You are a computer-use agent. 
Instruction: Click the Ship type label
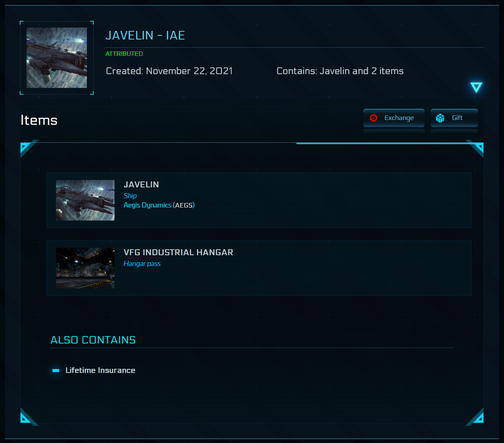point(130,196)
